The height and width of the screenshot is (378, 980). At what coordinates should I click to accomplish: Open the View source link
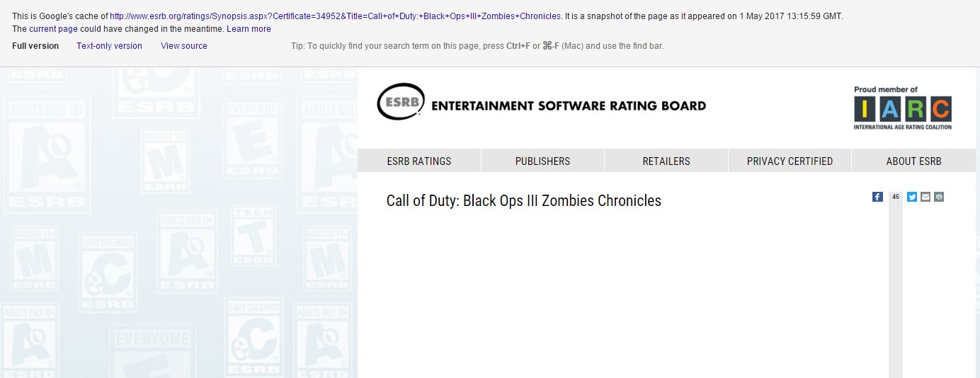click(184, 46)
